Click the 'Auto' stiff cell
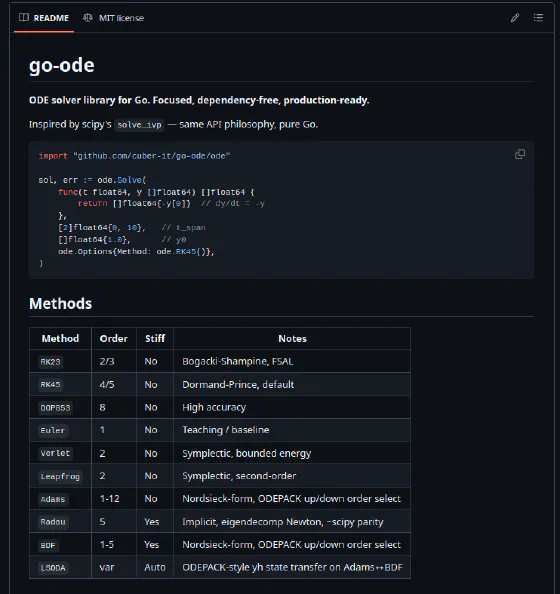This screenshot has height=594, width=560. click(x=155, y=567)
